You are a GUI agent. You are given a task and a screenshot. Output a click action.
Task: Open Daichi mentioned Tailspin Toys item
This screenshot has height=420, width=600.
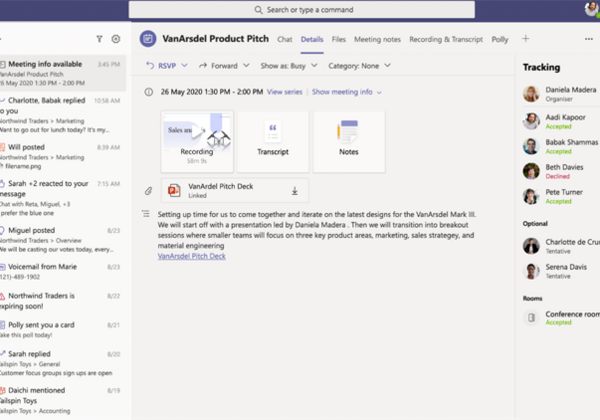[62, 400]
